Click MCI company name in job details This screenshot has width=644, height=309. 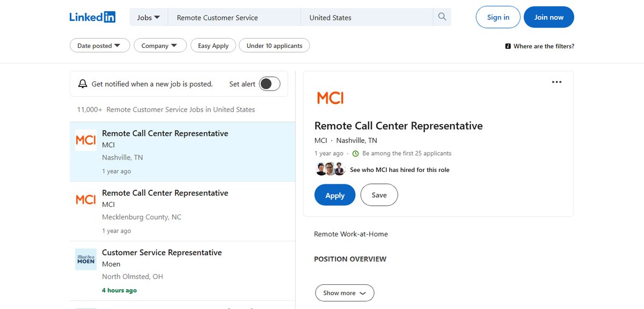(x=320, y=140)
